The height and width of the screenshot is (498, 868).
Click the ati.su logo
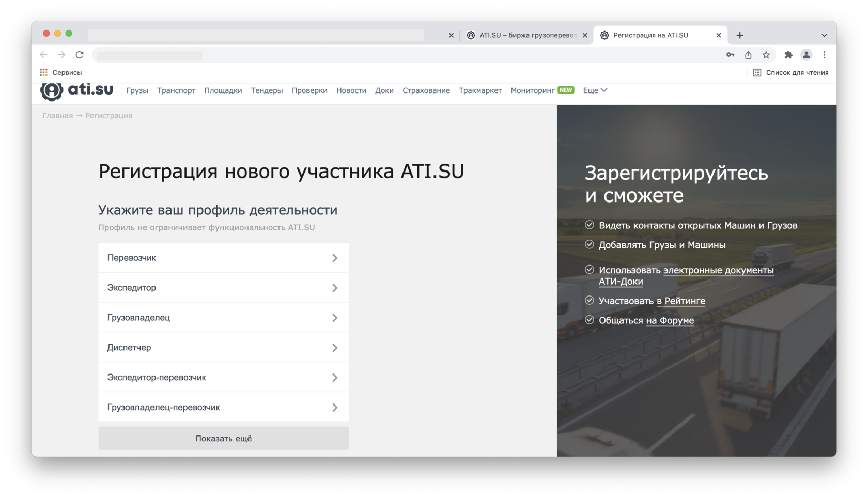(76, 90)
